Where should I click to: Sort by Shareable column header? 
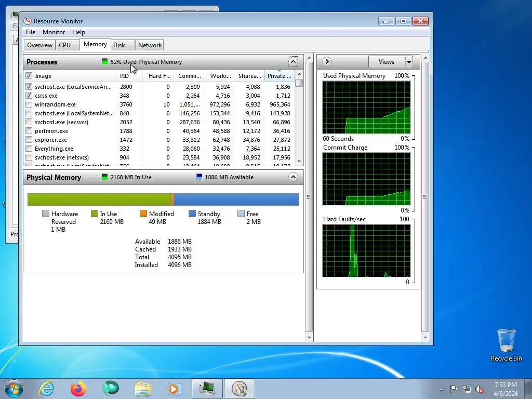pyautogui.click(x=249, y=76)
